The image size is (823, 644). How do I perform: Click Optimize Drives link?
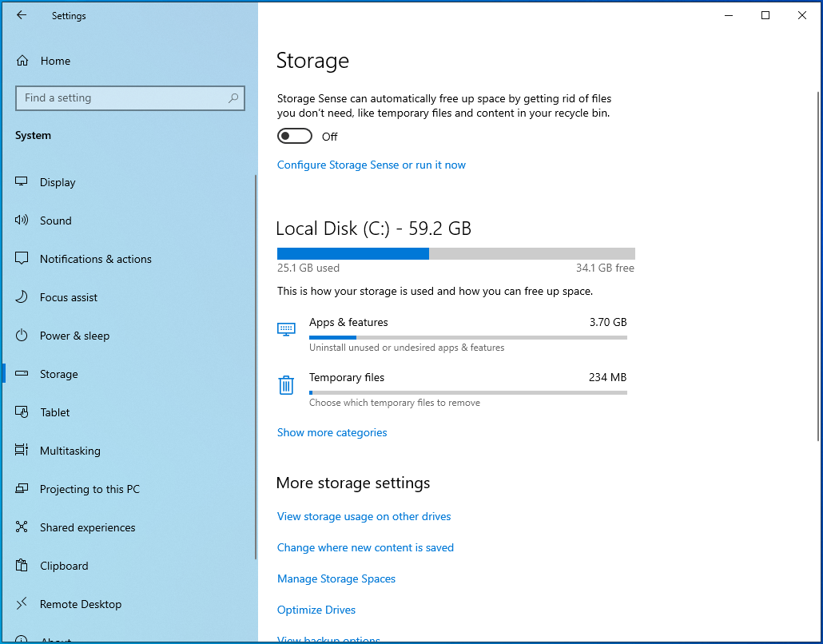(316, 610)
